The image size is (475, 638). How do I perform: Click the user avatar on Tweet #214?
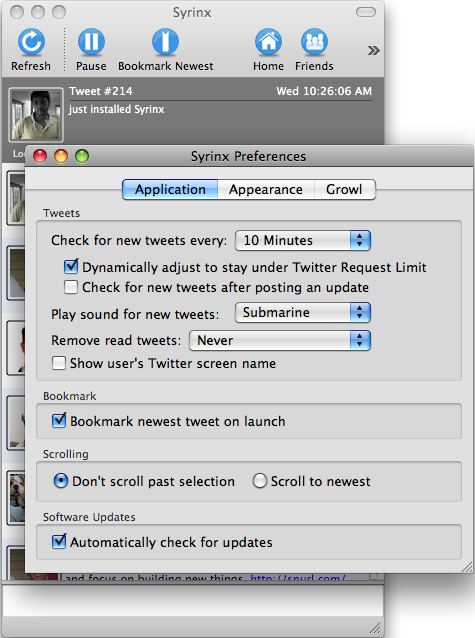36,115
